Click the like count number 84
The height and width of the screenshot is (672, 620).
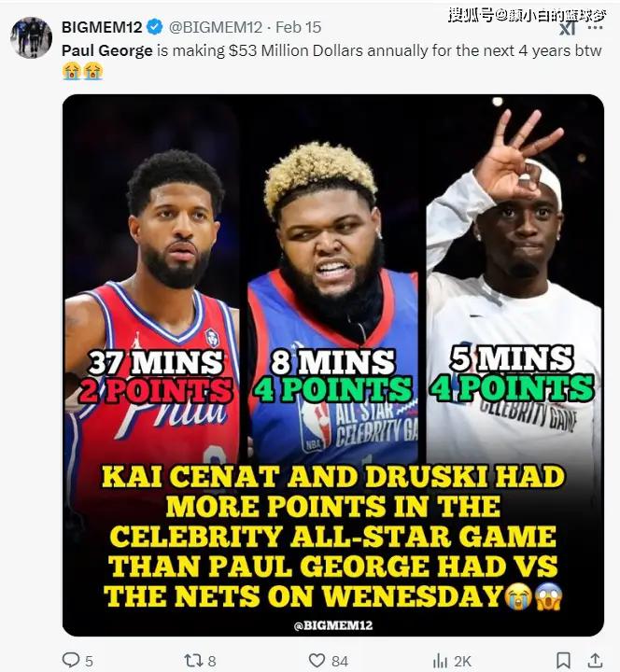tap(340, 662)
